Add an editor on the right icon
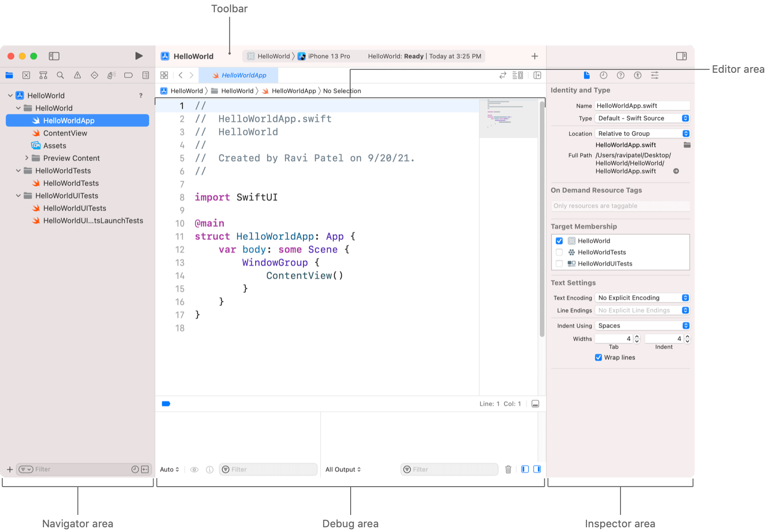The image size is (767, 532). [x=537, y=75]
